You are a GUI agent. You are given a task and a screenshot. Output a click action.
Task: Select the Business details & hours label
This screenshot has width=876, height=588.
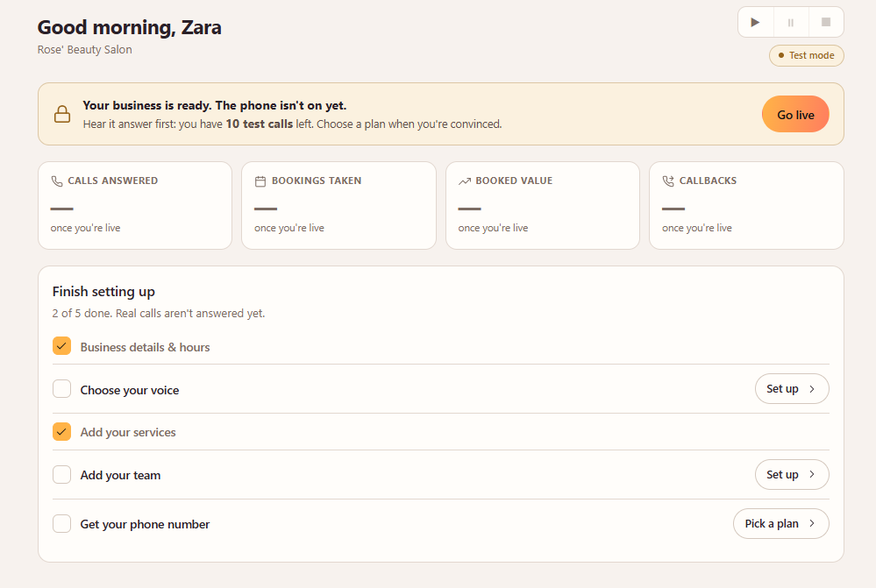point(146,347)
